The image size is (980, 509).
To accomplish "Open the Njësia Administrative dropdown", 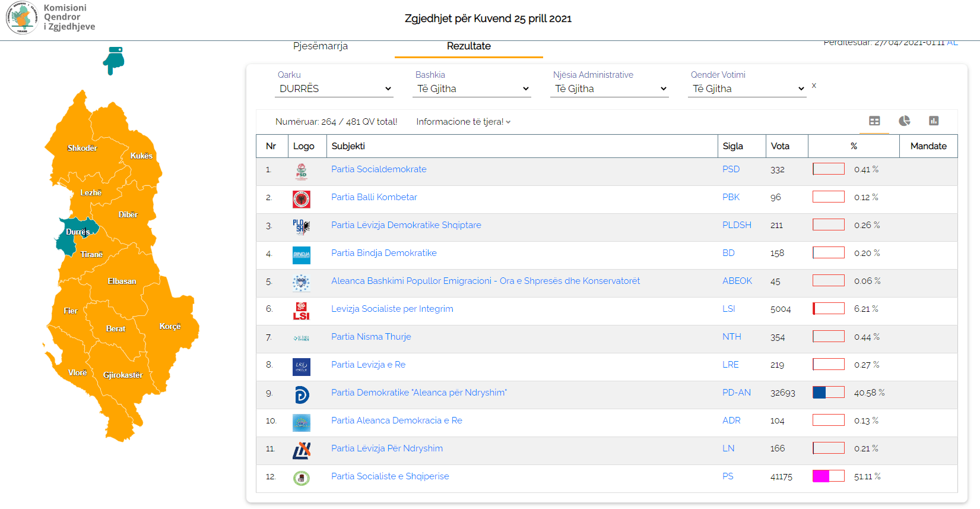I will [611, 88].
